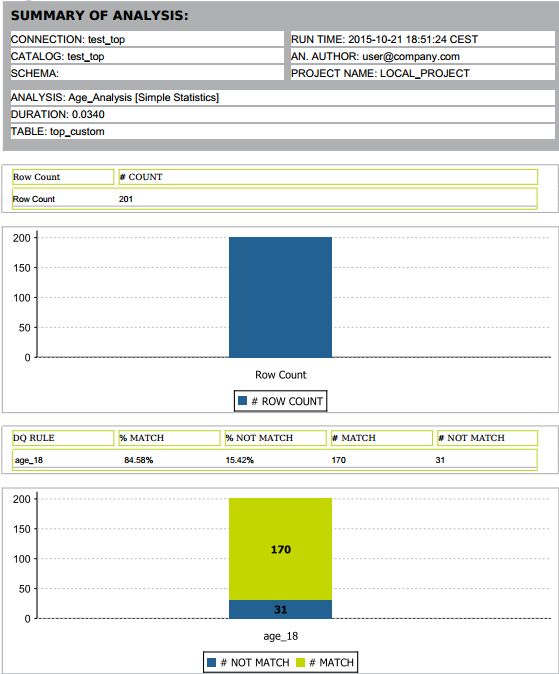Select the age_18 rule cell
This screenshot has height=674, width=559.
[29, 460]
